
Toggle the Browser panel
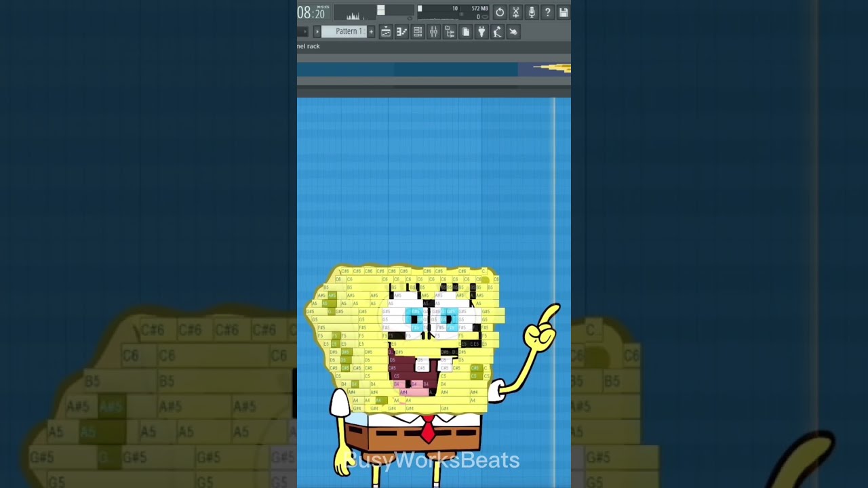click(450, 32)
